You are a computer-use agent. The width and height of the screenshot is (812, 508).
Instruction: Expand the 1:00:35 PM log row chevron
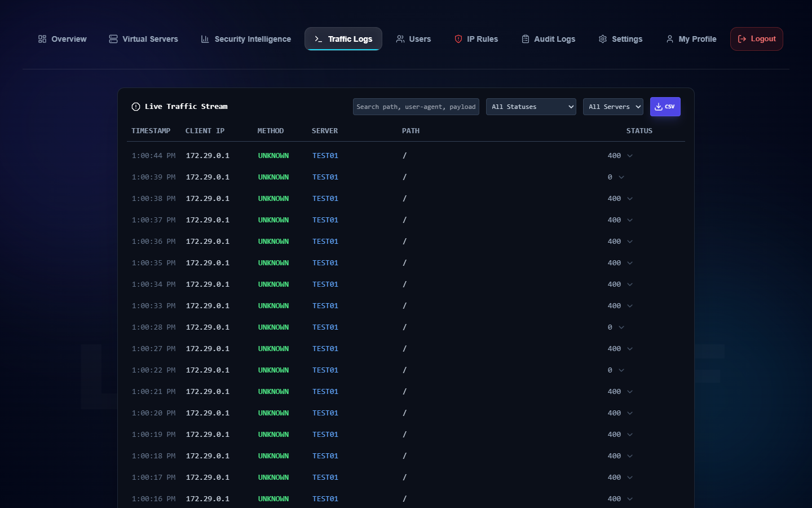(630, 263)
